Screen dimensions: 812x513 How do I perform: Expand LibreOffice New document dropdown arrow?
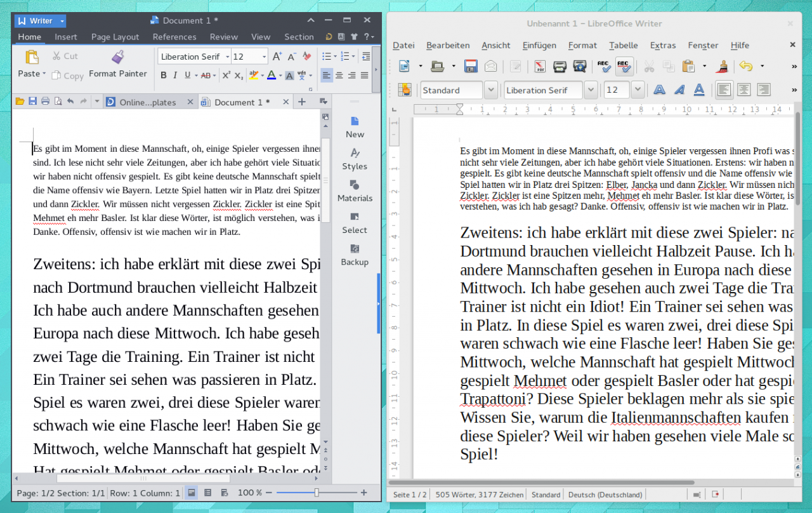pyautogui.click(x=420, y=66)
